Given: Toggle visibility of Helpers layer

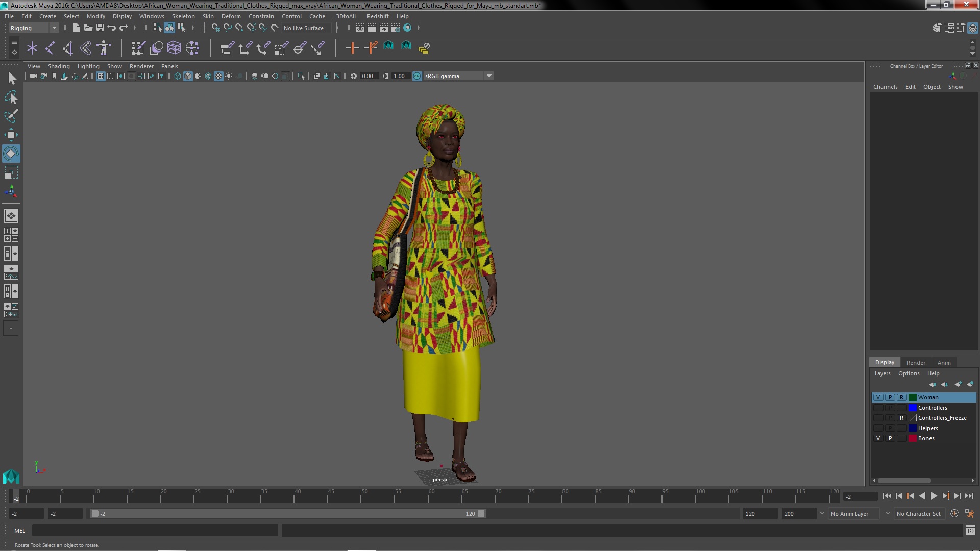Looking at the screenshot, I should coord(878,428).
